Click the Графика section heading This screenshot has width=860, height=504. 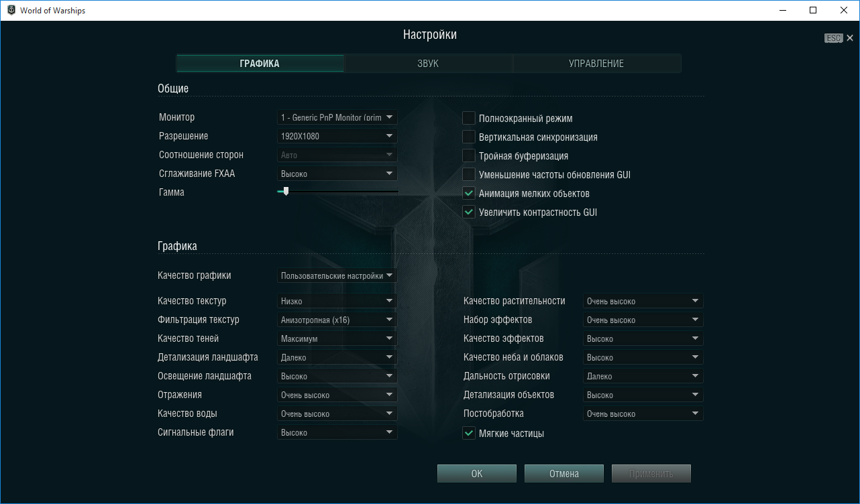[x=177, y=246]
